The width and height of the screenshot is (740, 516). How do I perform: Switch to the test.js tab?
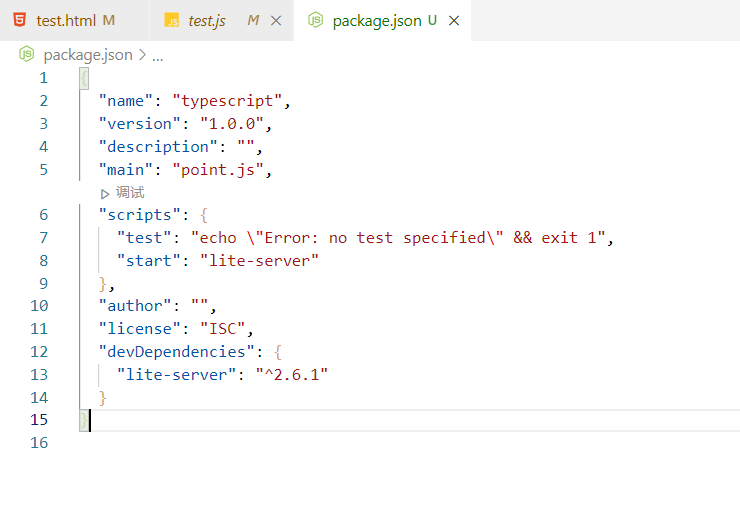207,20
